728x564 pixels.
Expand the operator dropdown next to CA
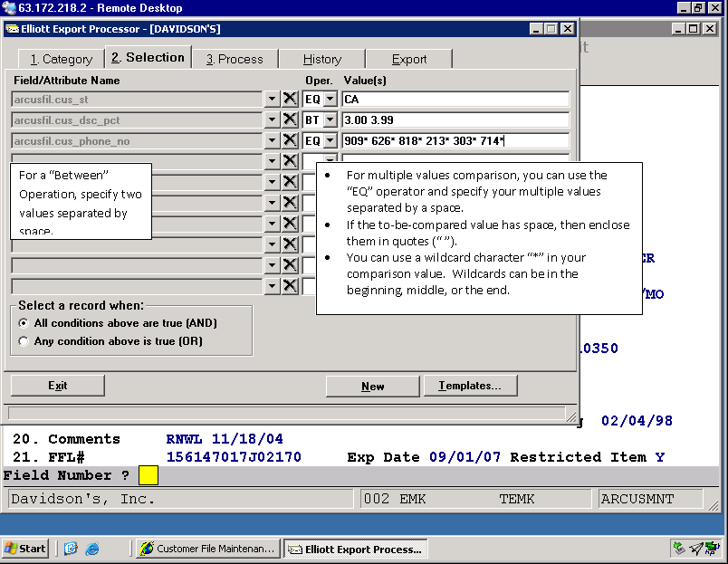(330, 99)
